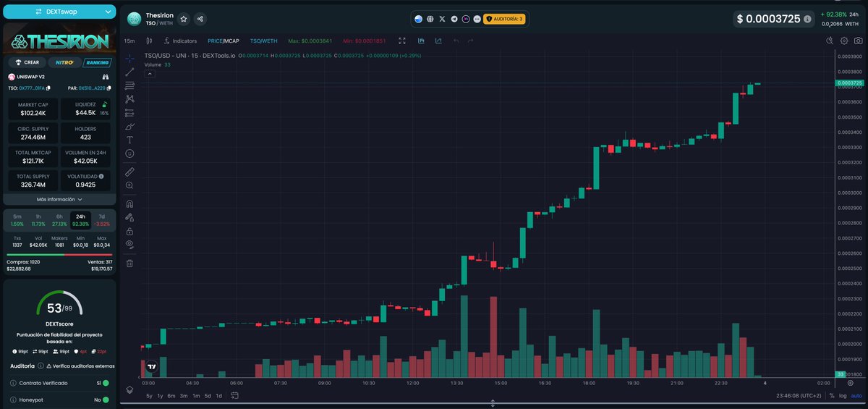Viewport: 868px width, 409px height.
Task: Toggle auto scale on chart
Action: pyautogui.click(x=856, y=396)
